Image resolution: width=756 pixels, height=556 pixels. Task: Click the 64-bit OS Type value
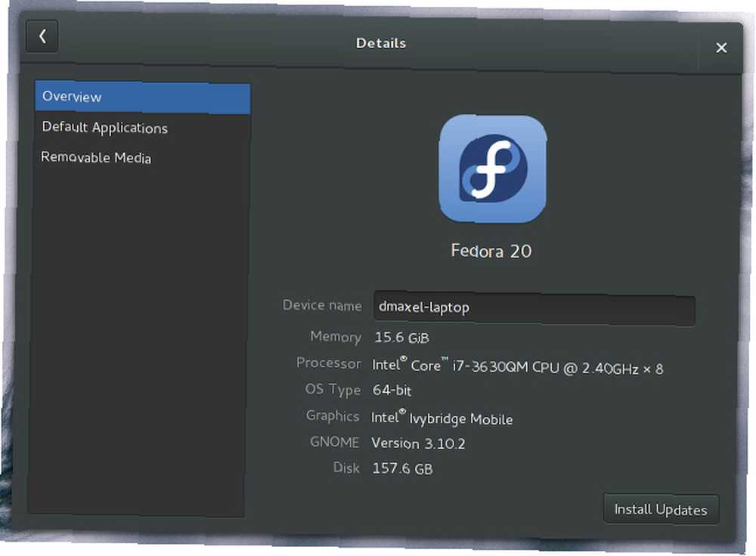[392, 390]
